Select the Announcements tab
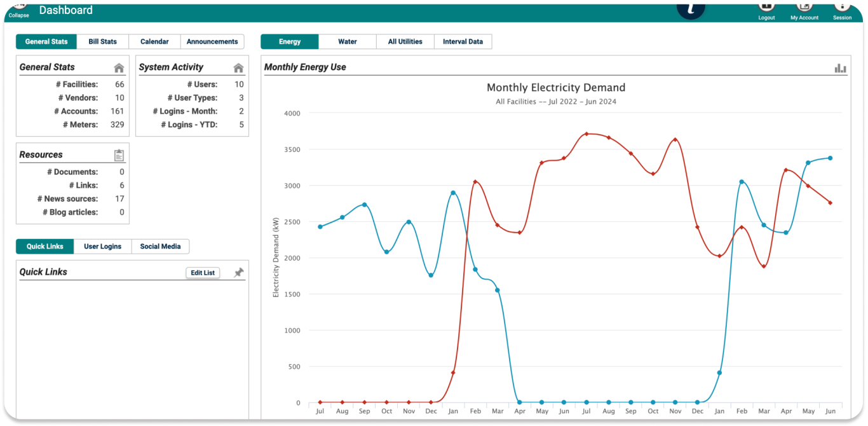 tap(212, 41)
